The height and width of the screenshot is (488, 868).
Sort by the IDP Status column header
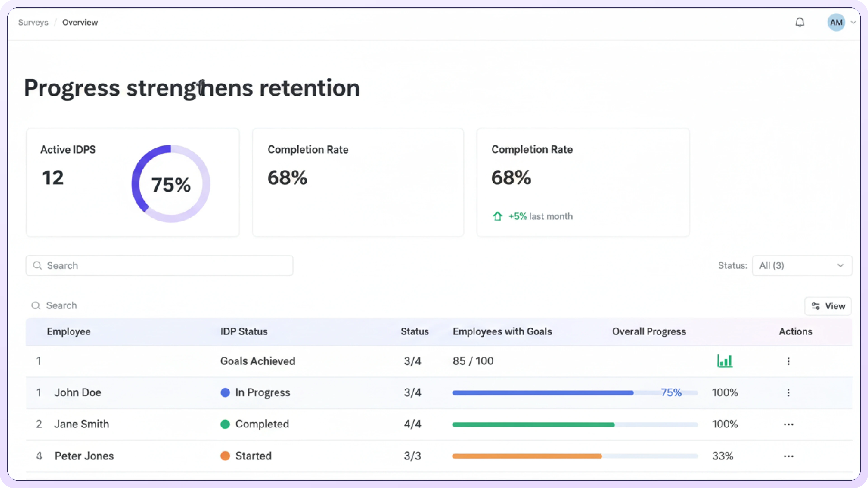[244, 331]
